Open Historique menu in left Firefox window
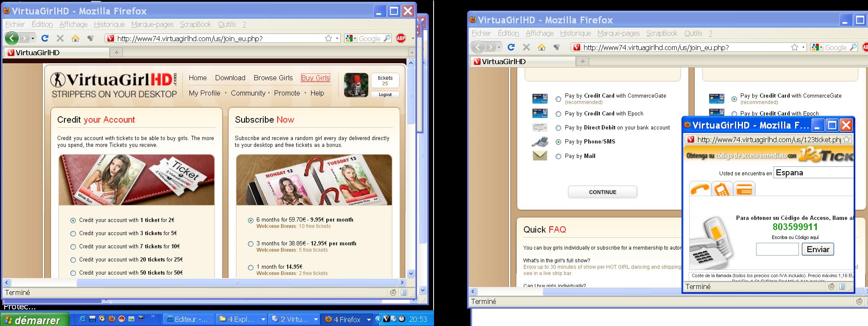The image size is (868, 326). tap(109, 24)
